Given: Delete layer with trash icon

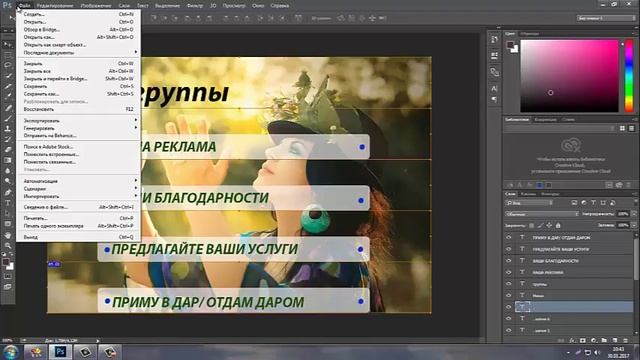Looking at the screenshot, I should (626, 340).
